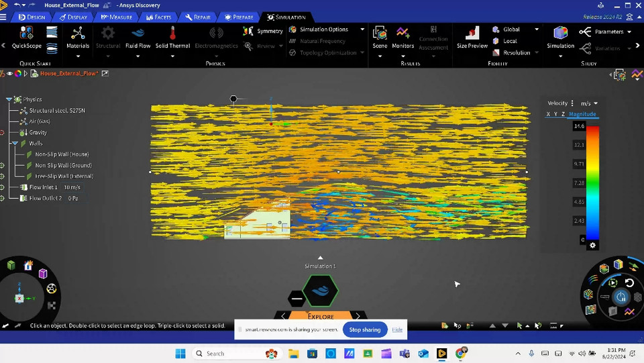Click the Fluid Flow physics icon
This screenshot has width=644, height=363.
[138, 37]
